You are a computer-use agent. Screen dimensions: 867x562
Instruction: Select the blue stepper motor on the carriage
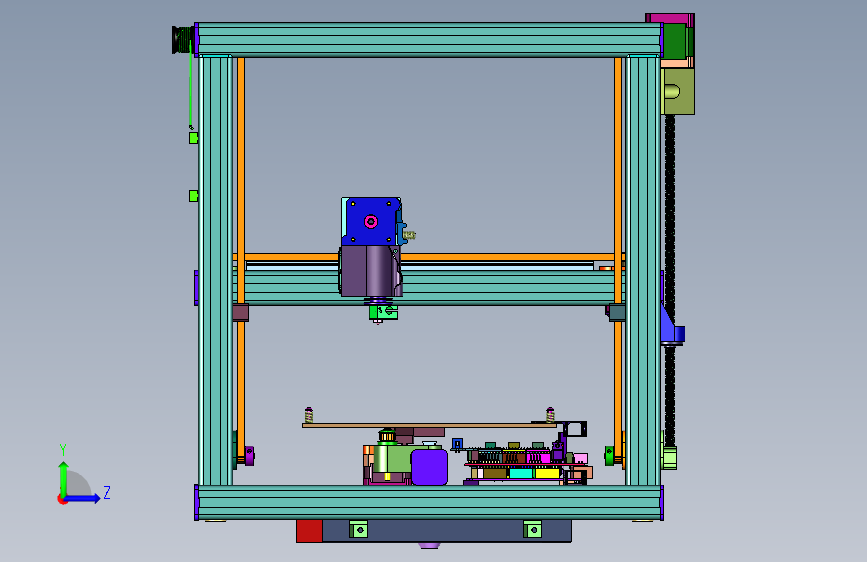point(371,221)
